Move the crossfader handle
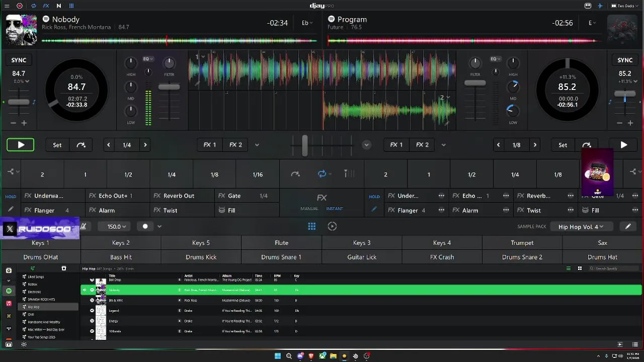 point(304,145)
